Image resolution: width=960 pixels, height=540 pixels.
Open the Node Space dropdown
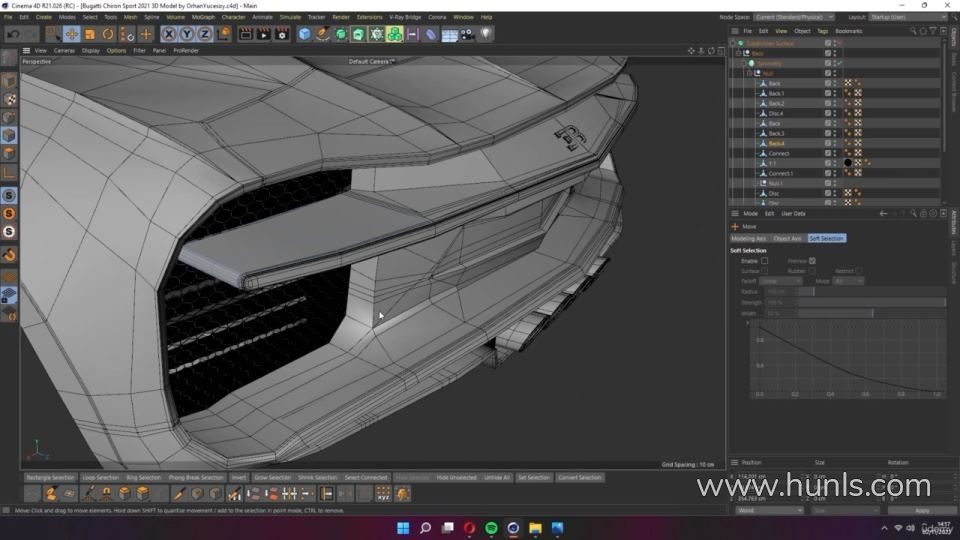click(x=794, y=17)
